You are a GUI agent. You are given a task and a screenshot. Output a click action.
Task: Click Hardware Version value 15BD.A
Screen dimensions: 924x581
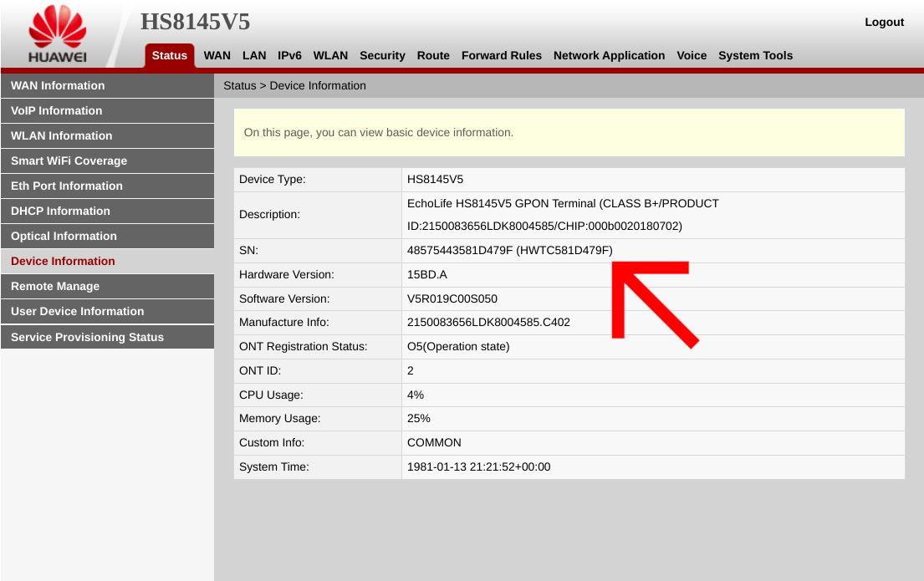coord(426,274)
